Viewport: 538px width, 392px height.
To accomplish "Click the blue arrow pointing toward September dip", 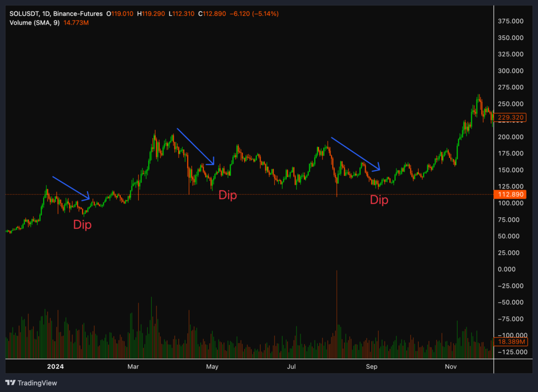I will tap(355, 155).
